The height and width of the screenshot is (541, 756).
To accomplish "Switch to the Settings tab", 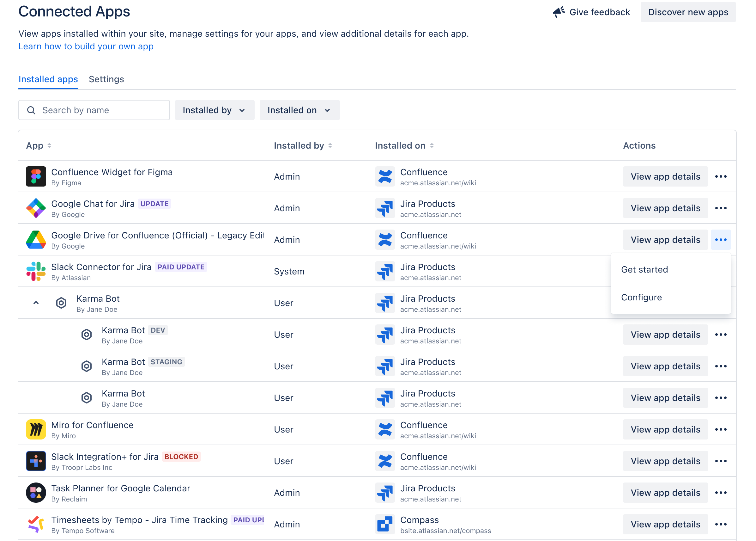I will click(106, 79).
